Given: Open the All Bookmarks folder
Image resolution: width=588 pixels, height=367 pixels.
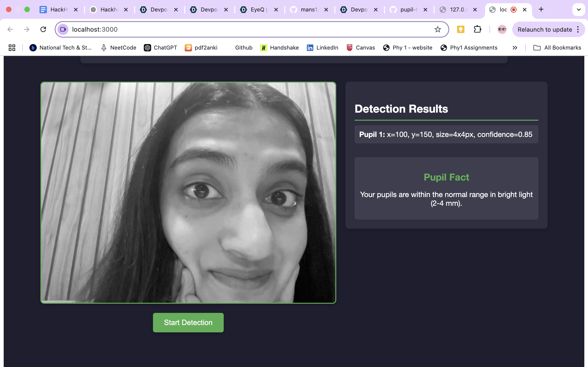Looking at the screenshot, I should click(x=557, y=47).
